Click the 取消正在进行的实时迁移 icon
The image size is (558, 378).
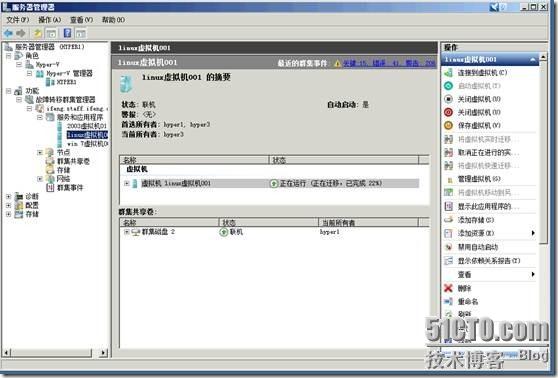(x=448, y=152)
